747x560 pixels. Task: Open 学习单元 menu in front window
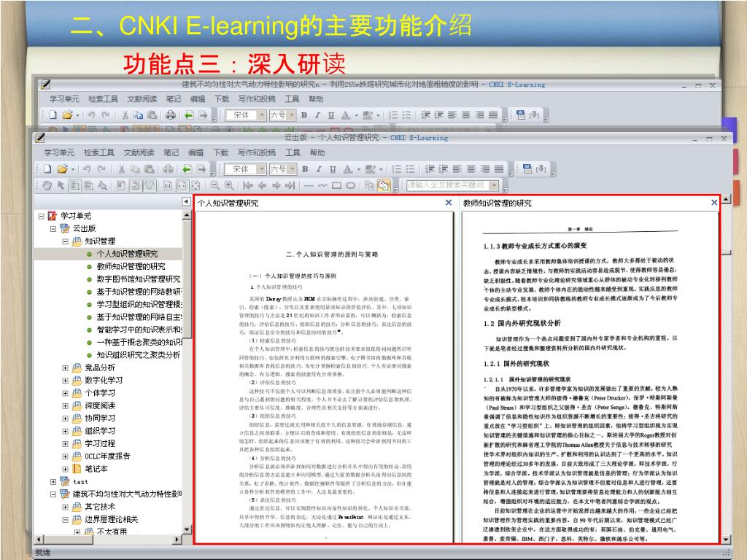59,152
